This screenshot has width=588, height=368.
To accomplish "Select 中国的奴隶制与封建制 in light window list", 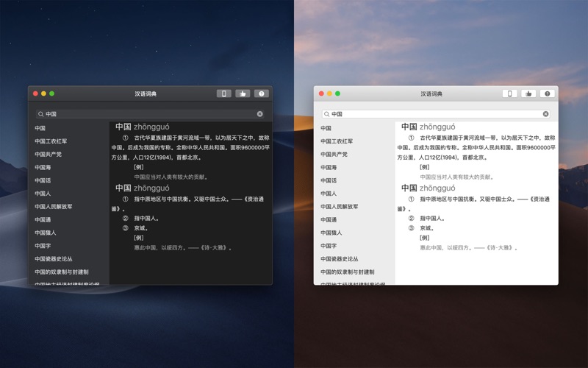I will pyautogui.click(x=347, y=272).
